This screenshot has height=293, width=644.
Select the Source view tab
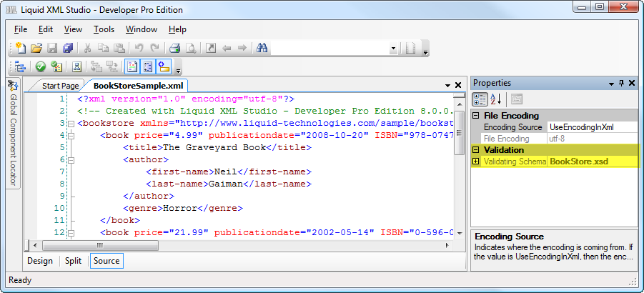pyautogui.click(x=106, y=261)
